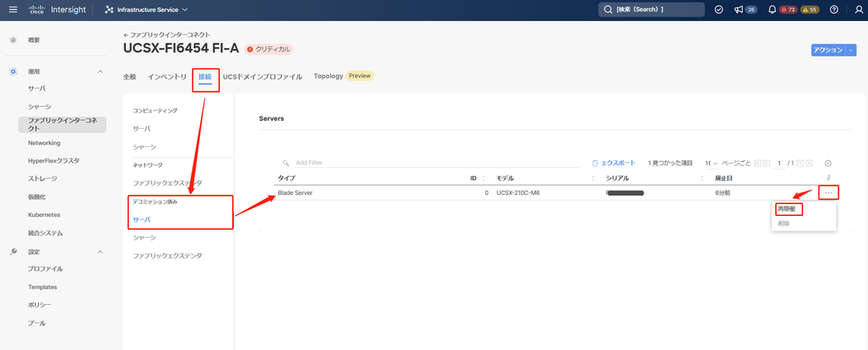Viewport: 868px width, 350px height.
Task: Switch to the 接続 tab
Action: coord(204,77)
